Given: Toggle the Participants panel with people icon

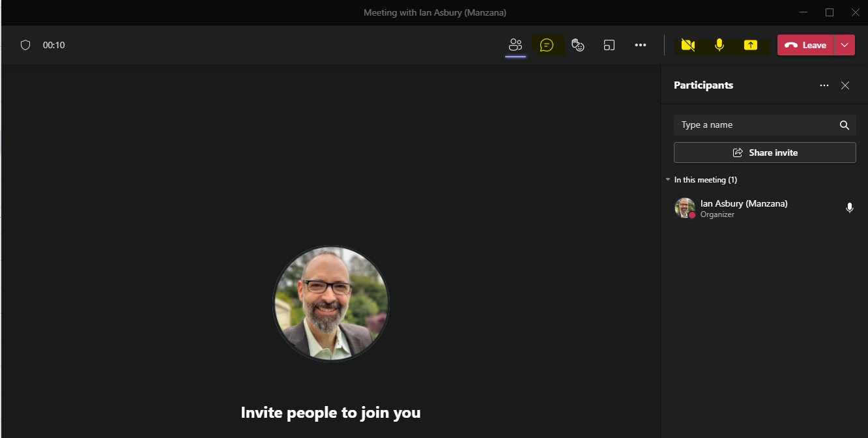Looking at the screenshot, I should (x=515, y=45).
